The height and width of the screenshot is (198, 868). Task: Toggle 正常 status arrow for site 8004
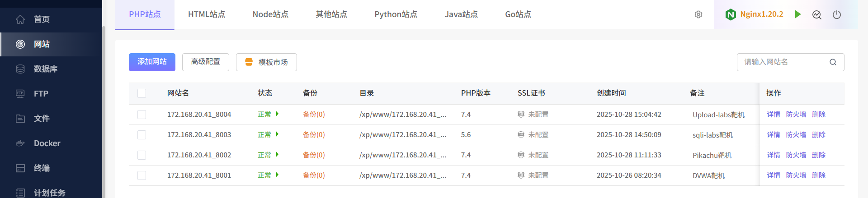tap(277, 114)
